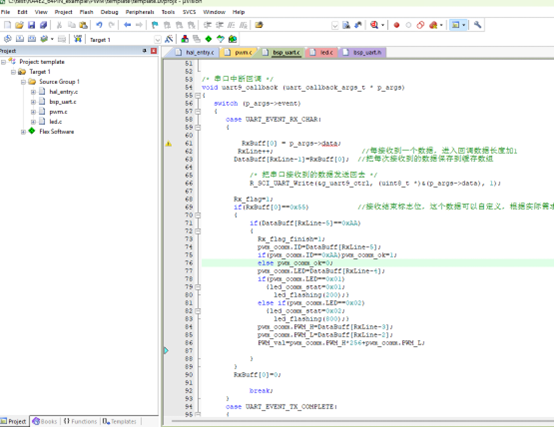The image size is (554, 427).
Task: Collapse the code fold at line 72
Action: click(198, 231)
